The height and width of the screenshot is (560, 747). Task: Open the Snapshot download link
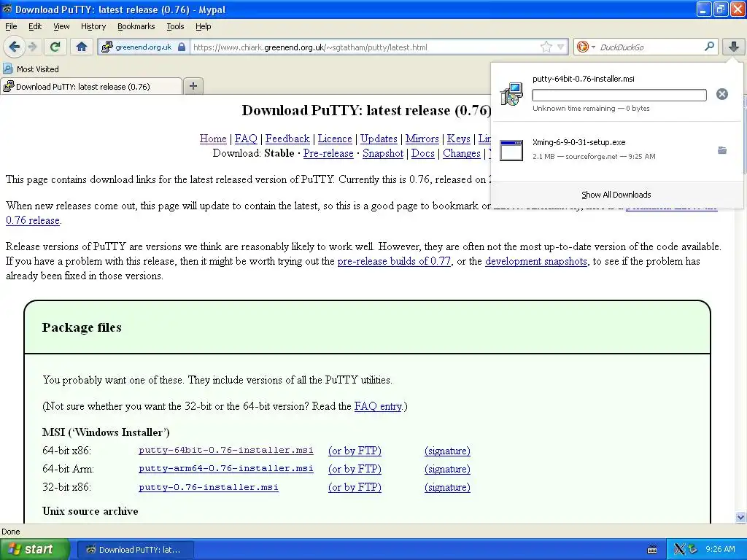(383, 153)
